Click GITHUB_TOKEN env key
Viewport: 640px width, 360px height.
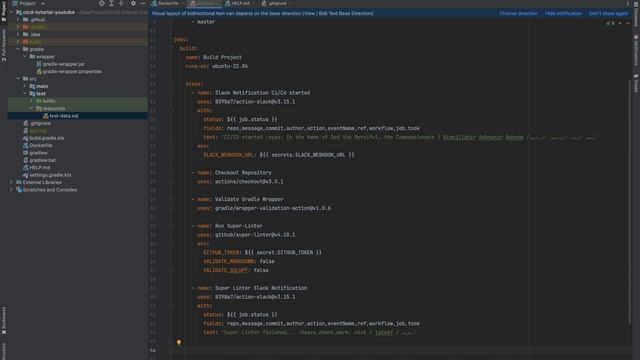tap(221, 253)
